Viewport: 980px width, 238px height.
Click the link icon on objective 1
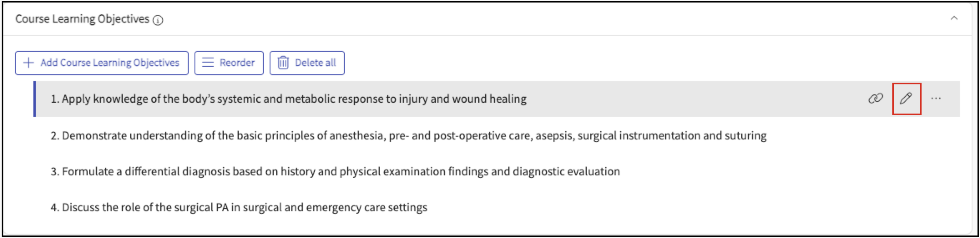875,99
